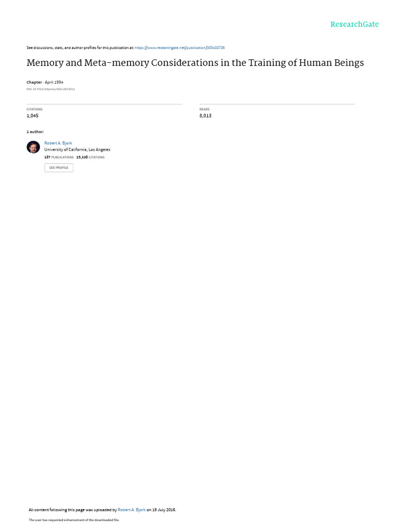Screen dimensions: 399x532
Task: Click the '1 author:' heading
Action: point(35,131)
